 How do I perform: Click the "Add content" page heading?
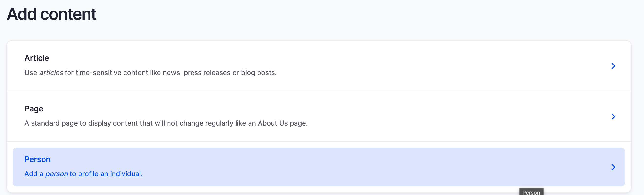pyautogui.click(x=52, y=14)
